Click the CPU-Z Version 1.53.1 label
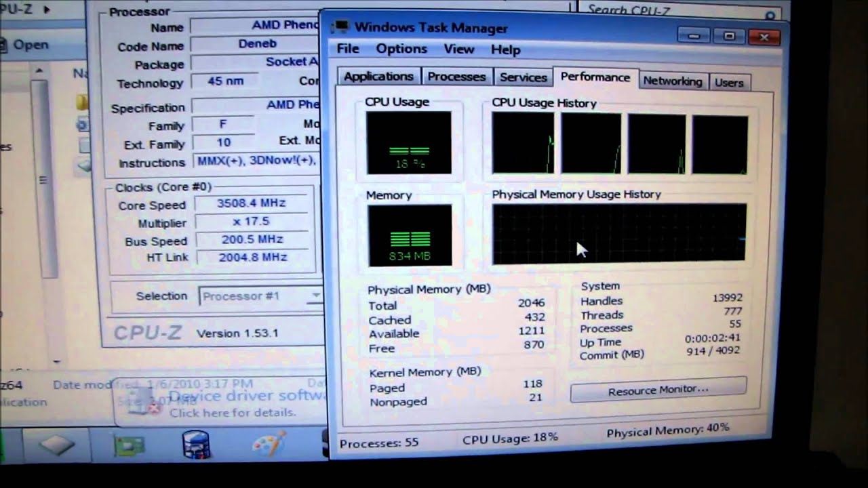The image size is (868, 488). click(237, 333)
